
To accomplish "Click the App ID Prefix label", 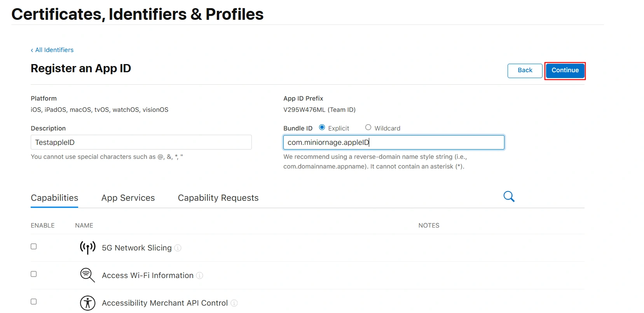I will [x=303, y=98].
